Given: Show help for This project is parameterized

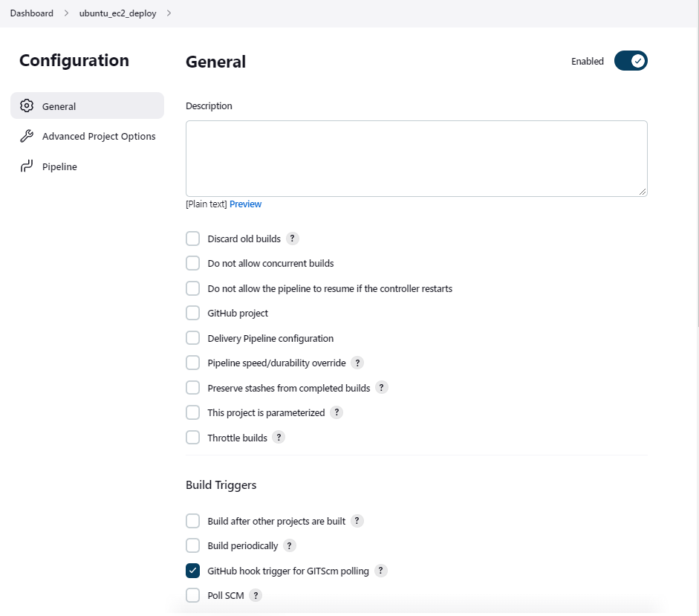Looking at the screenshot, I should [336, 412].
